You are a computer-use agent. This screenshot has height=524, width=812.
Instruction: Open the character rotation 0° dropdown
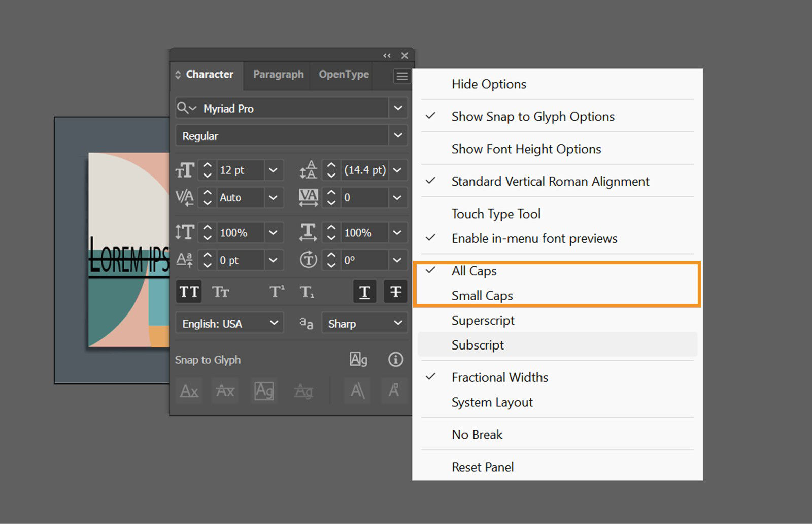[x=398, y=260]
